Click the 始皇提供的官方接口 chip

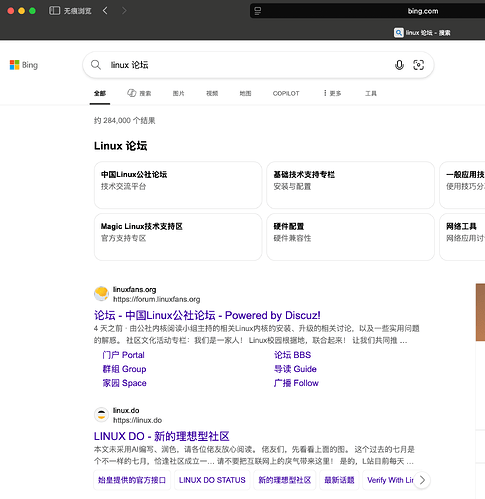pyautogui.click(x=132, y=480)
